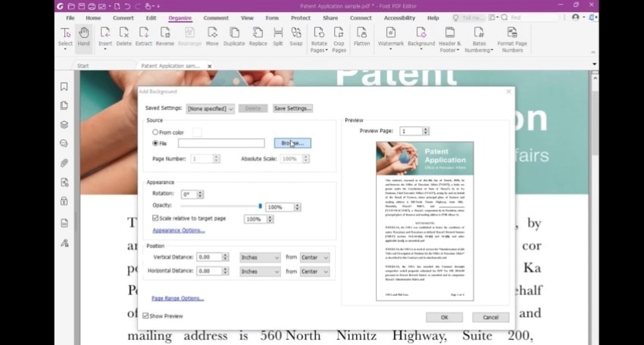Toggle the Show Preview checkbox
Screen dimensions: 644x345
coord(145,315)
